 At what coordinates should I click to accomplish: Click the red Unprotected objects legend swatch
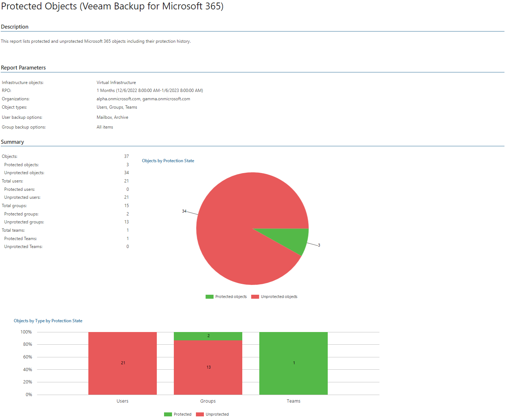point(255,297)
